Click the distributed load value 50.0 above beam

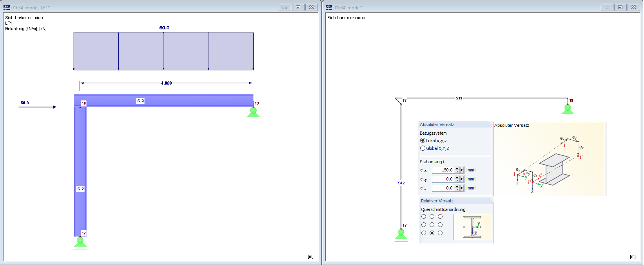[x=164, y=28]
